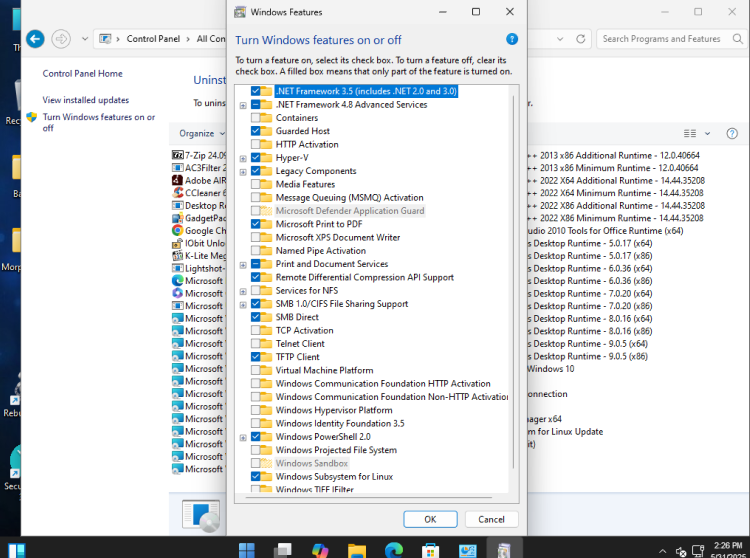
Task: Cancel the Windows Features dialog
Action: point(491,519)
